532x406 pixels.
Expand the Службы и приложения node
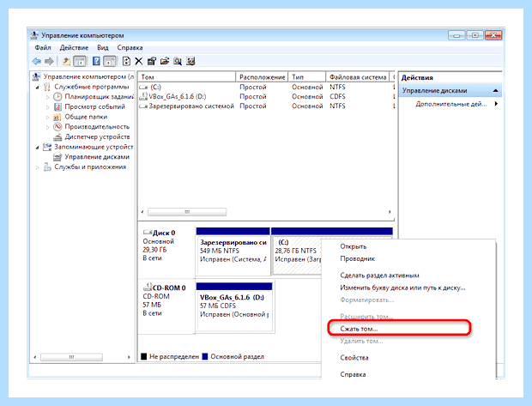coord(37,167)
